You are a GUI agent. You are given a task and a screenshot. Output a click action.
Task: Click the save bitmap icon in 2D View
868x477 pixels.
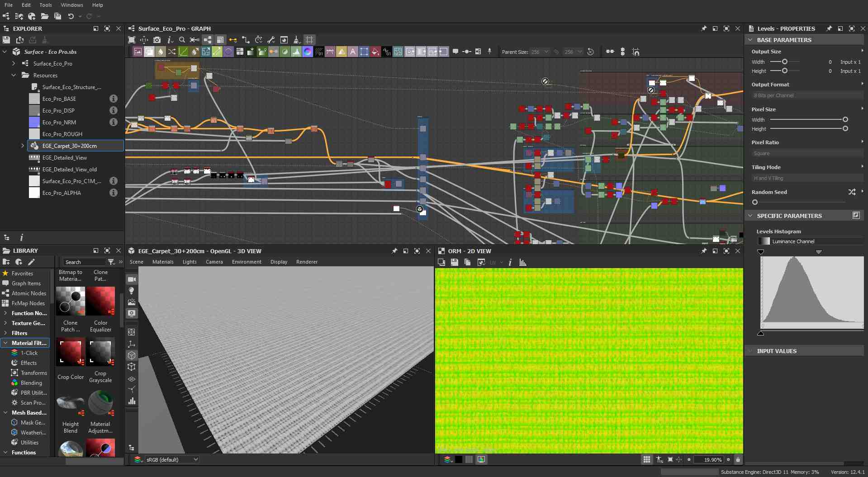click(x=455, y=262)
